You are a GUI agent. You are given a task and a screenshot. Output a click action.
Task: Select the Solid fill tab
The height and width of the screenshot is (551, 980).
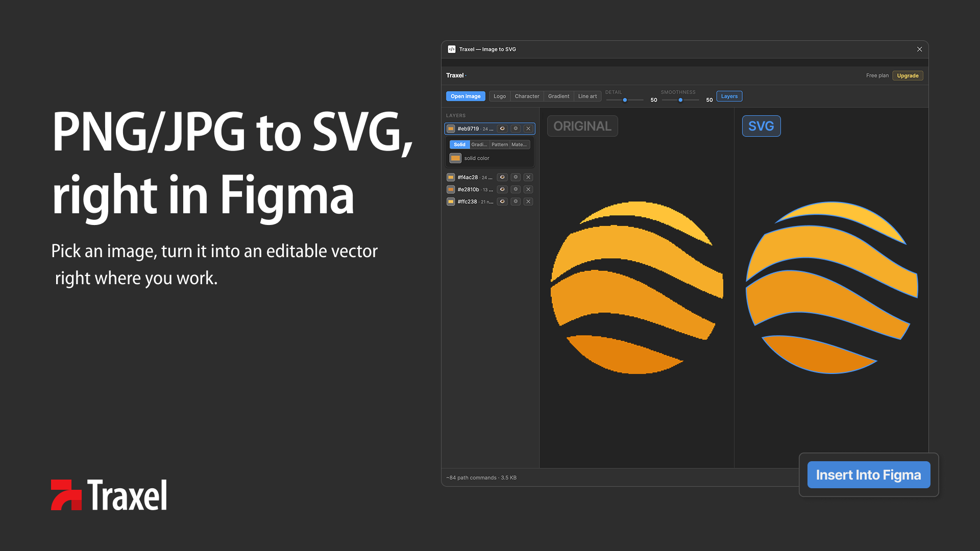click(x=459, y=144)
